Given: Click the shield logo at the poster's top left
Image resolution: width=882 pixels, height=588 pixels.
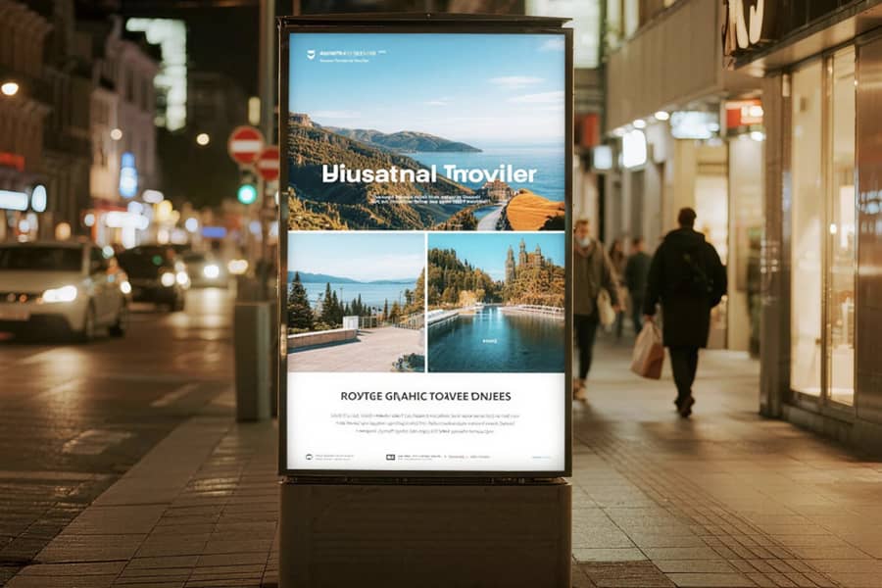Looking at the screenshot, I should click(311, 55).
